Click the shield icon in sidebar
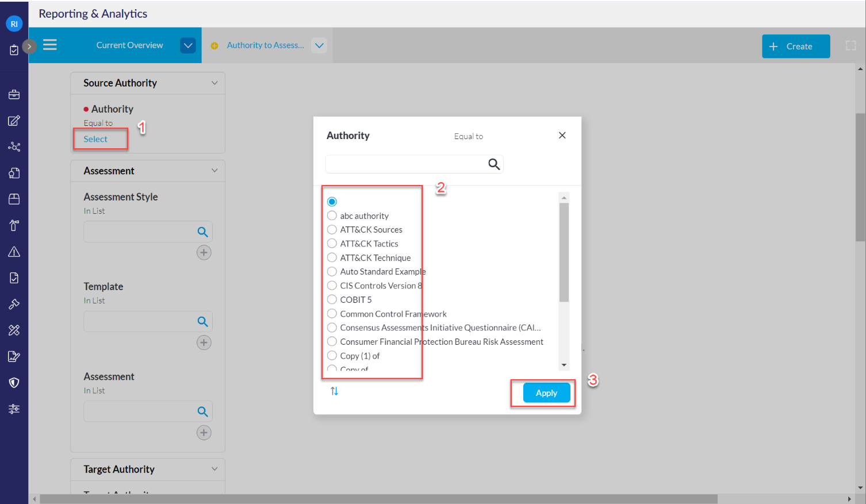The height and width of the screenshot is (504, 866). point(14,383)
